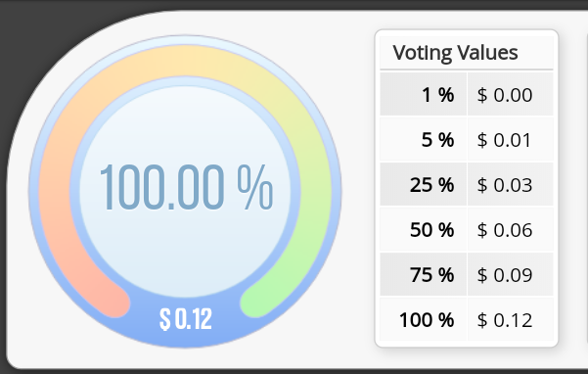588x374 pixels.
Task: Click the $ 0.09 value cell
Action: coord(511,274)
